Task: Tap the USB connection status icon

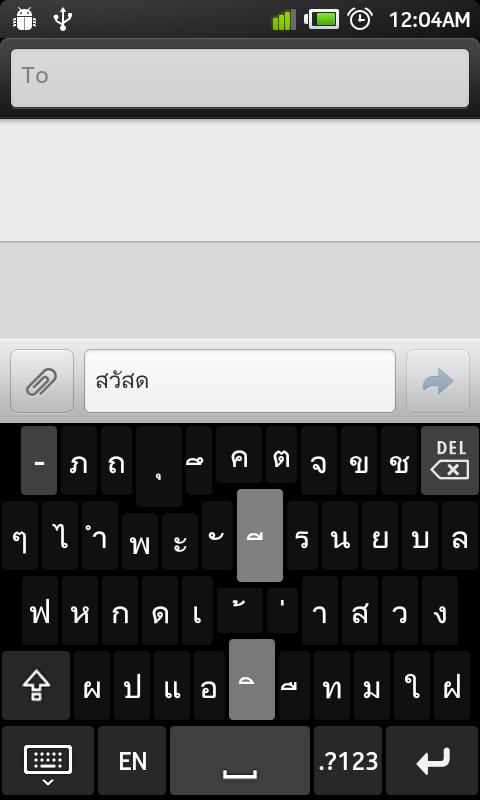Action: pyautogui.click(x=62, y=19)
